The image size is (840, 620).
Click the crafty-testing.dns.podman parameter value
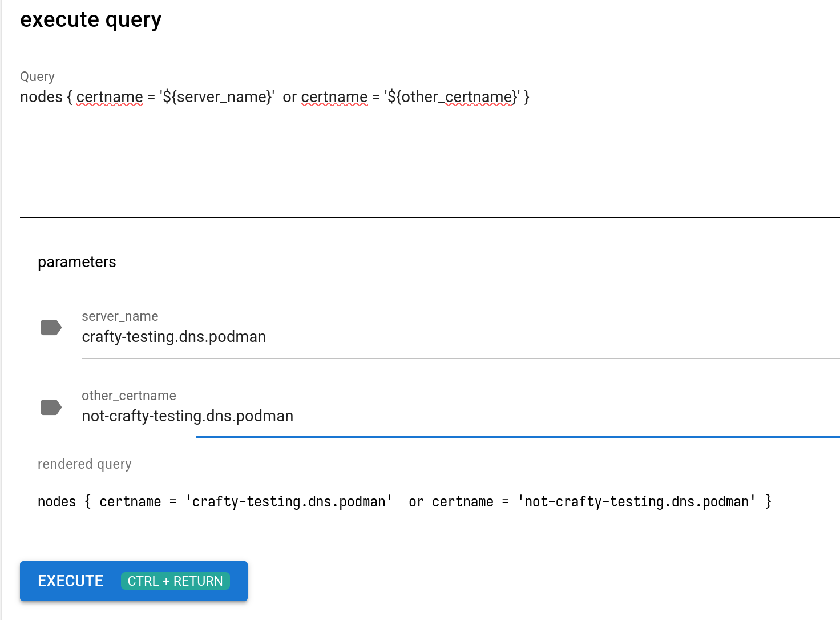(174, 336)
